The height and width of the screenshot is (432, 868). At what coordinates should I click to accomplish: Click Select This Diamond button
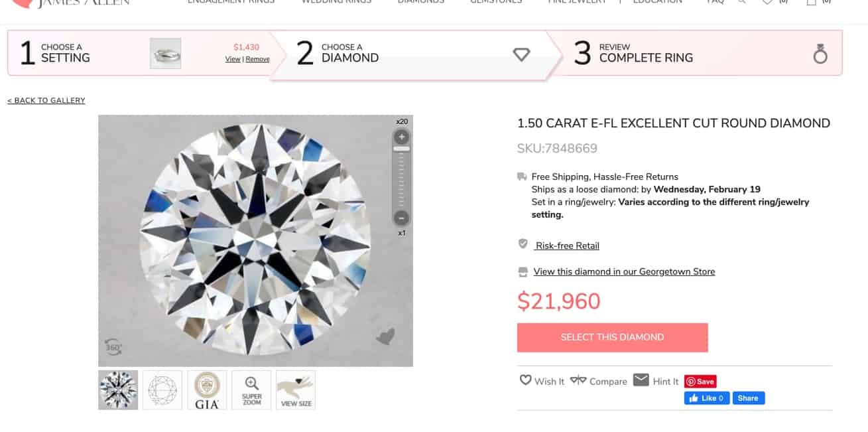[x=612, y=337]
